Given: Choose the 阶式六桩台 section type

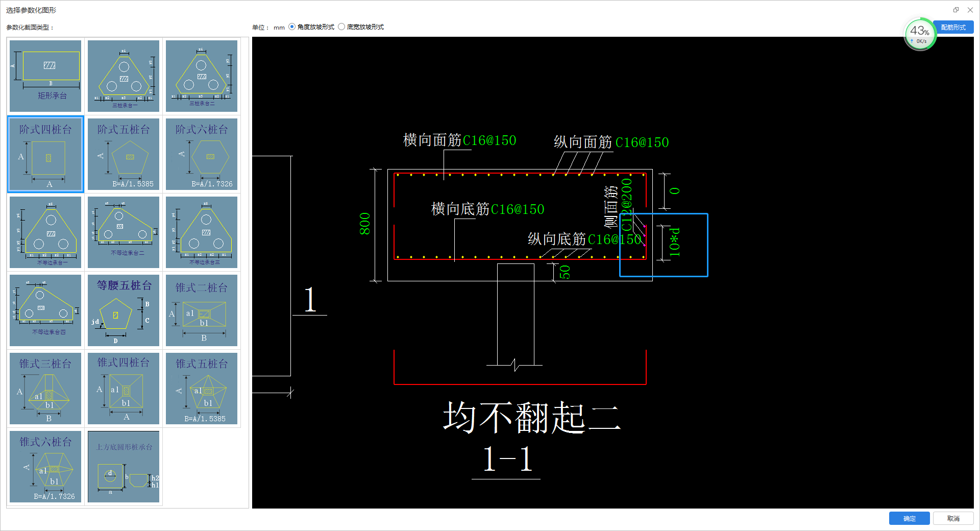Looking at the screenshot, I should click(x=202, y=154).
